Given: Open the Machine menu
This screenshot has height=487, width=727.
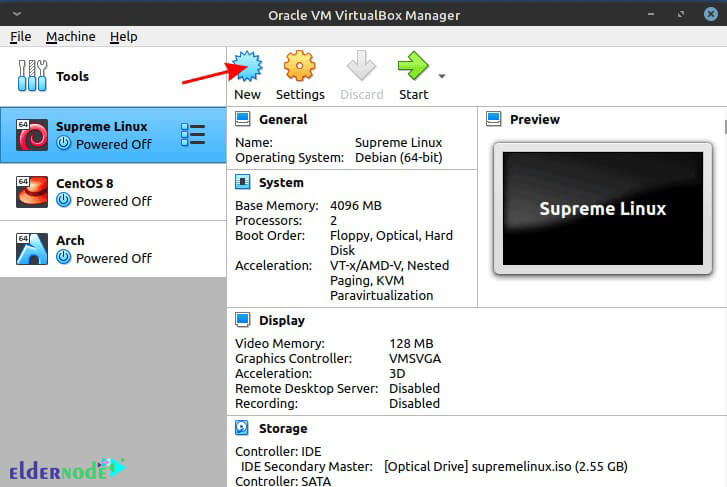Looking at the screenshot, I should pyautogui.click(x=70, y=36).
